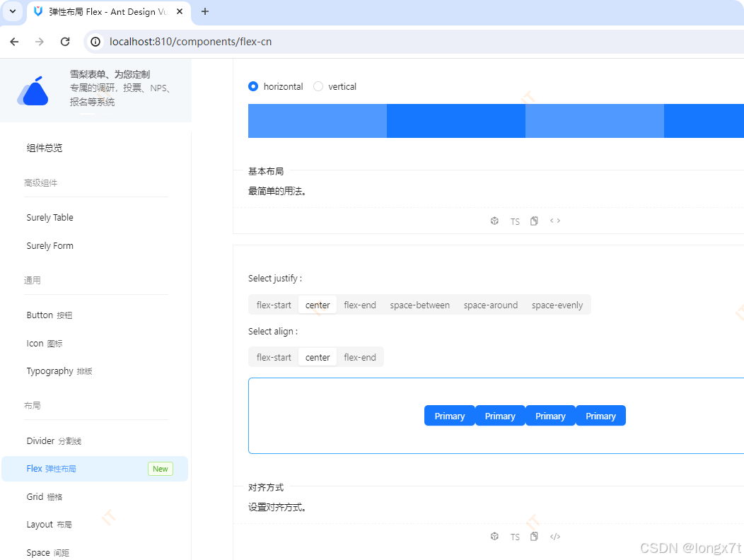Open Layout 布局 menu item
The width and height of the screenshot is (744, 560).
pyautogui.click(x=95, y=525)
